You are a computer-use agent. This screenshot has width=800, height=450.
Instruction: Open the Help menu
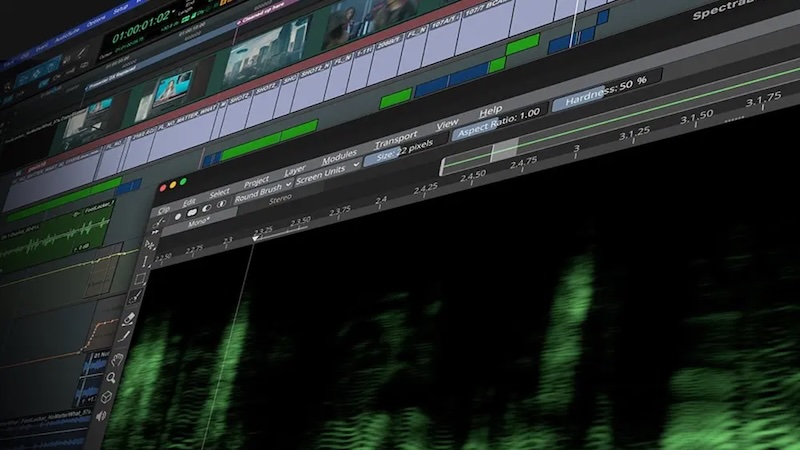491,111
